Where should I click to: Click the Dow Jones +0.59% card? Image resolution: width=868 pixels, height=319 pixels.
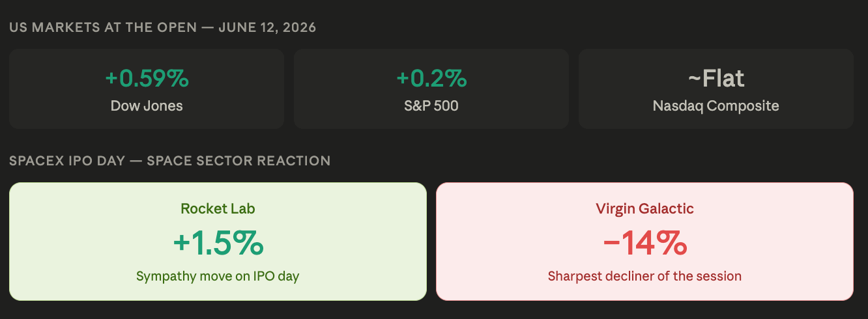[147, 89]
